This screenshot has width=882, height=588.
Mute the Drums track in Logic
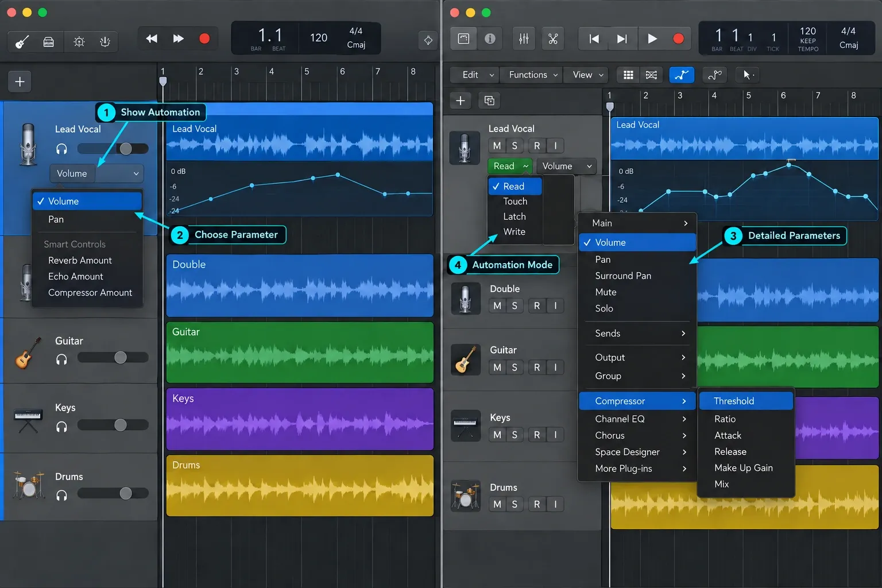497,504
